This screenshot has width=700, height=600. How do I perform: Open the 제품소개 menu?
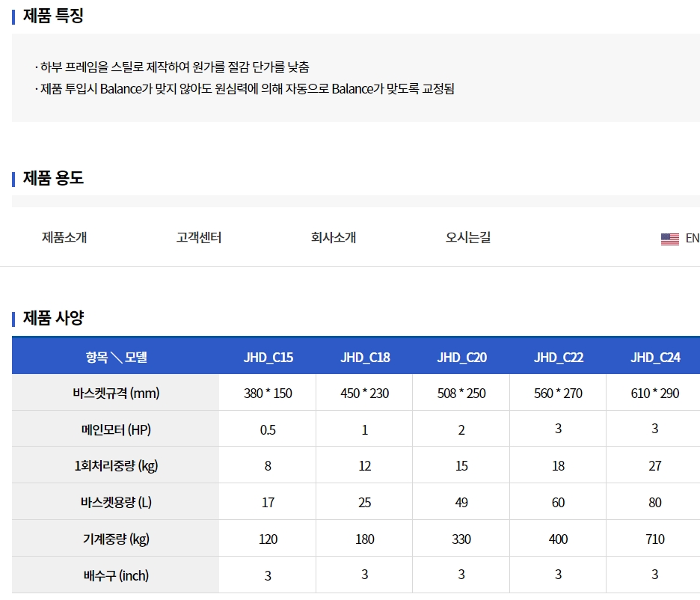[x=64, y=237]
